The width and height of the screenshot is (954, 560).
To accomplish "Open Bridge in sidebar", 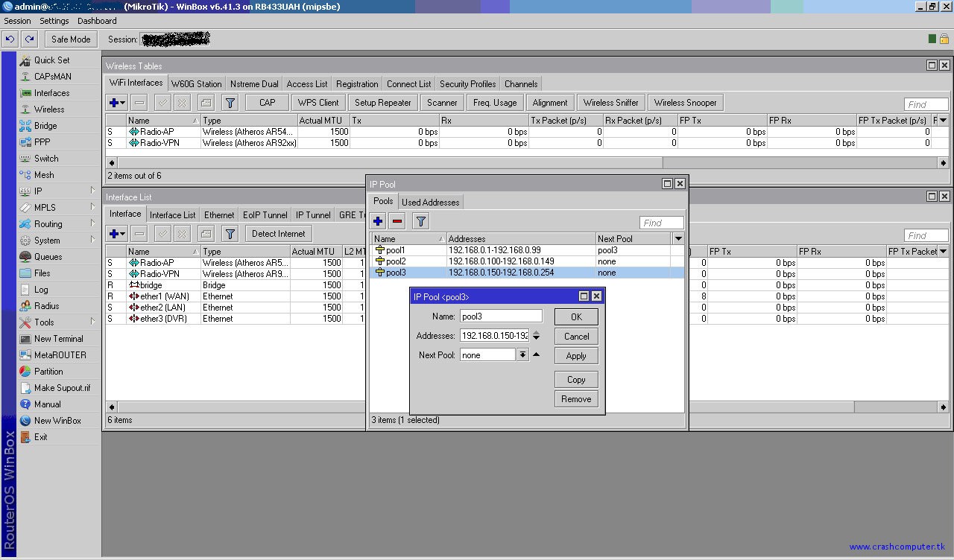I will [x=59, y=125].
